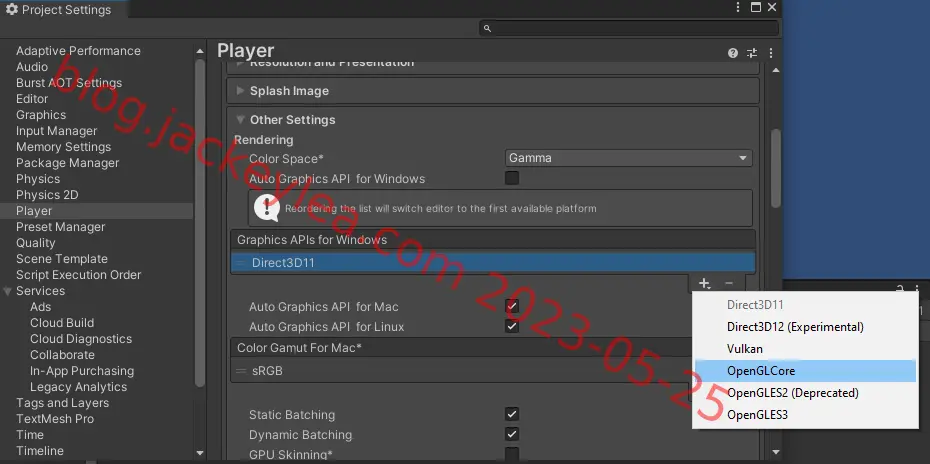The height and width of the screenshot is (464, 930).
Task: Open Player panel three-dot menu
Action: coord(770,53)
